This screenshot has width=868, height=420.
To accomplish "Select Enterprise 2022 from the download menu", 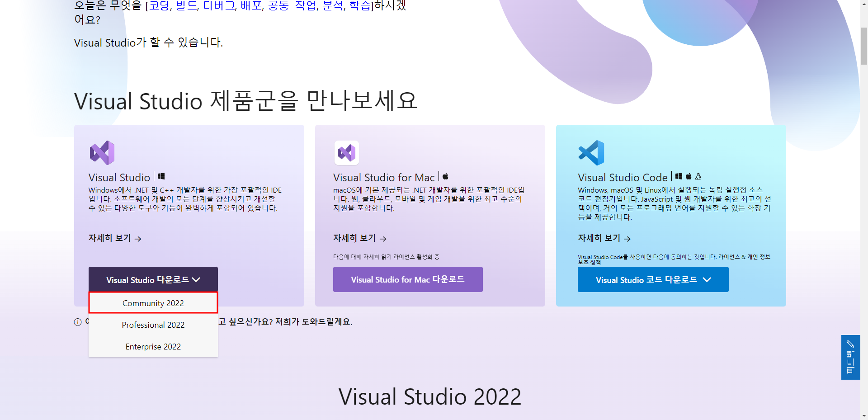I will (153, 346).
